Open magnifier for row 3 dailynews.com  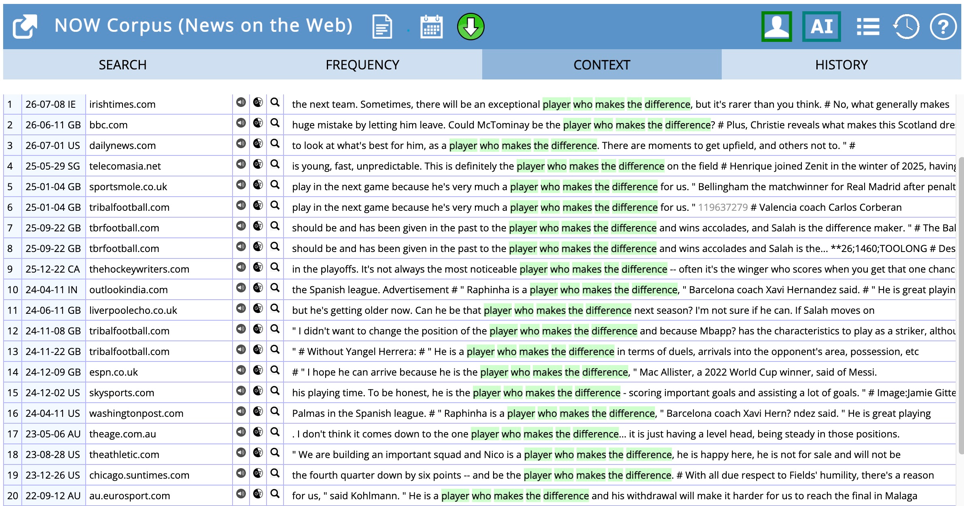(x=275, y=144)
